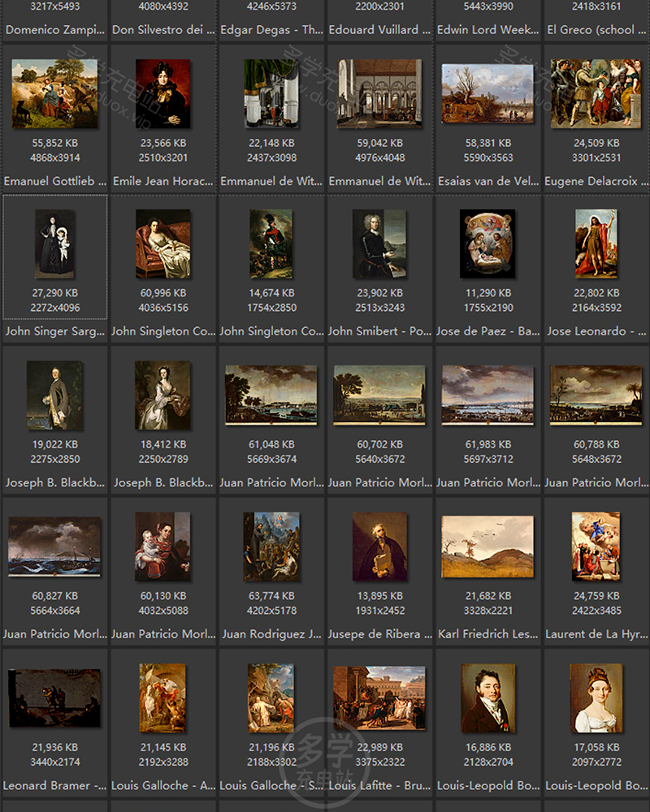Click the Leonard Bramer dark scene thumbnail

click(x=54, y=698)
